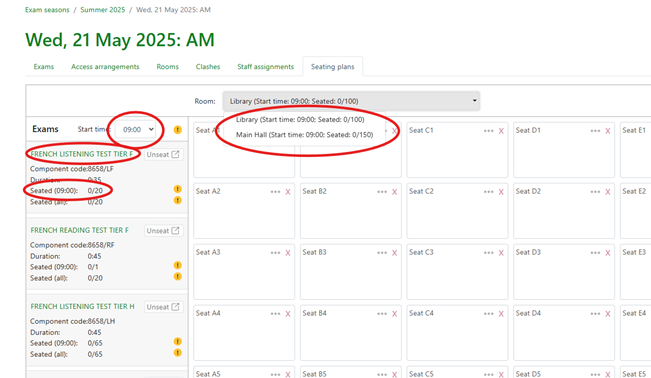Unseat French Listening Test Tier H candidates
The height and width of the screenshot is (378, 651).
click(163, 307)
